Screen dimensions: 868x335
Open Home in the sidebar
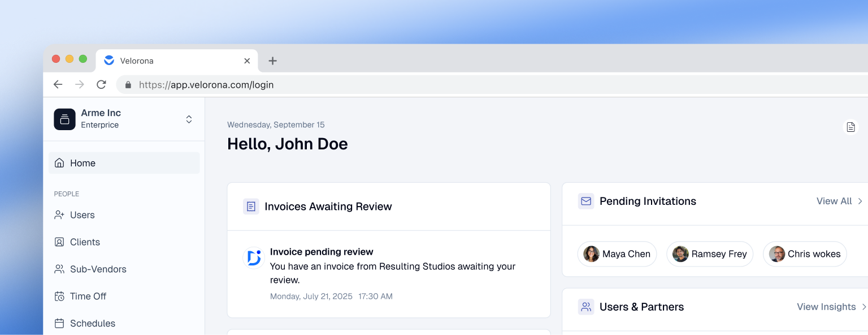pos(124,163)
